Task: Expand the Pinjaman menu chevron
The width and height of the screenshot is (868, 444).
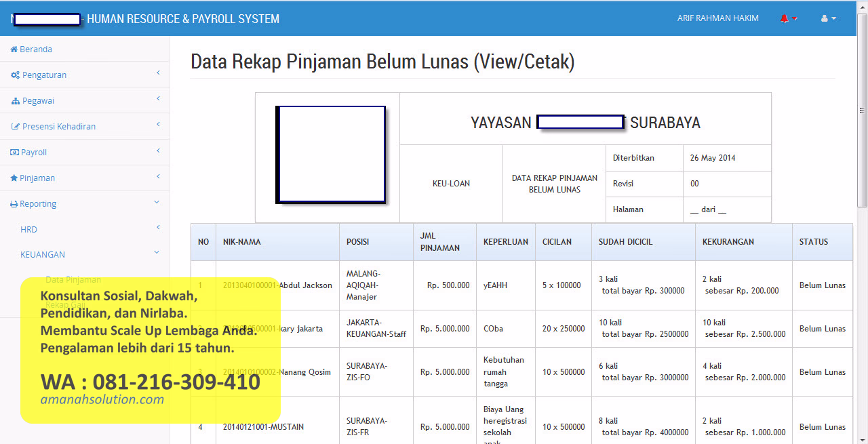Action: point(157,176)
